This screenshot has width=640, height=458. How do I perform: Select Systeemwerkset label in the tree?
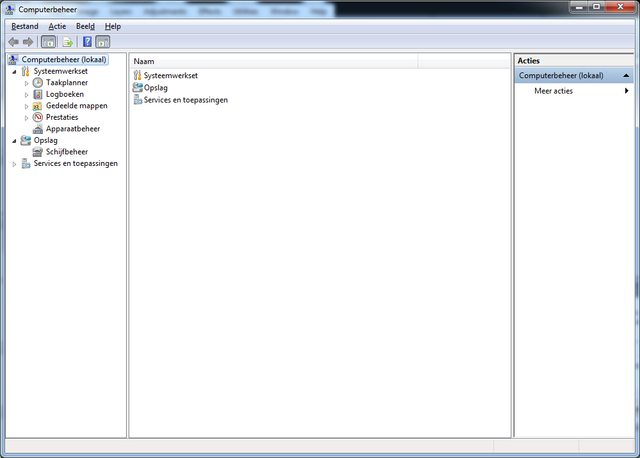click(x=61, y=71)
